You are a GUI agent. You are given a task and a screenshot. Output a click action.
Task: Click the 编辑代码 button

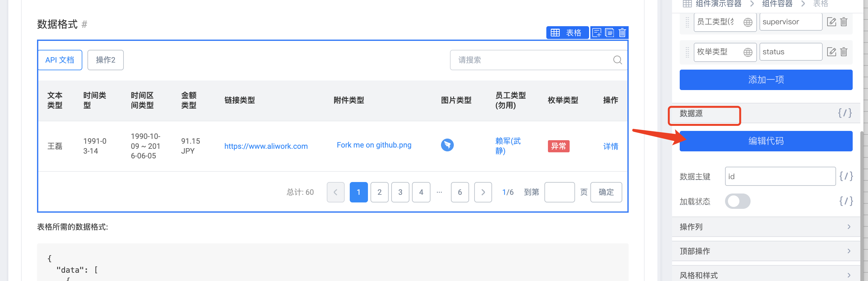766,141
